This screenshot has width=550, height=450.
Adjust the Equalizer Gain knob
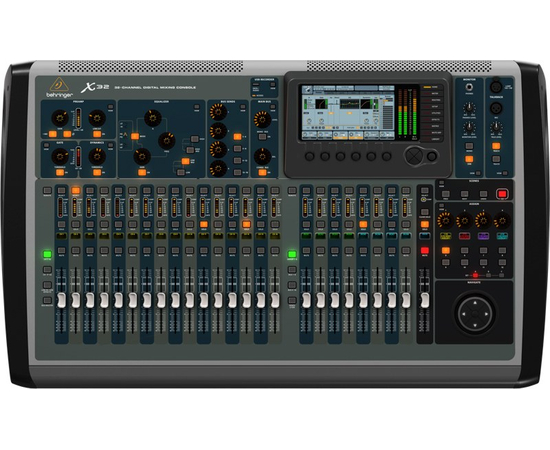tap(142, 156)
